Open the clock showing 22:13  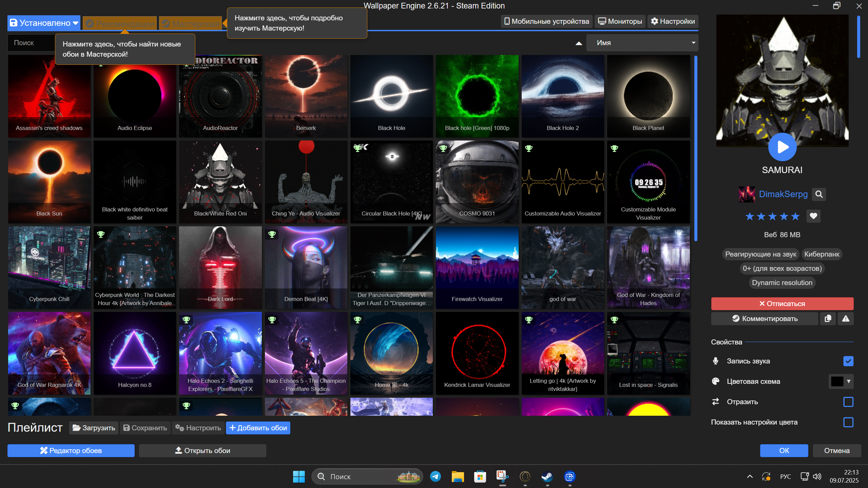point(844,476)
